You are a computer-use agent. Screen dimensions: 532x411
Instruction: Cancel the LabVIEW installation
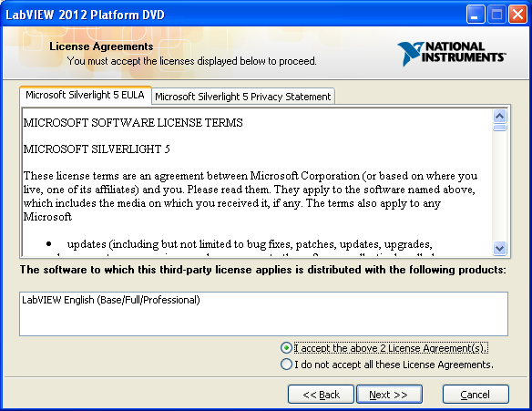point(476,395)
